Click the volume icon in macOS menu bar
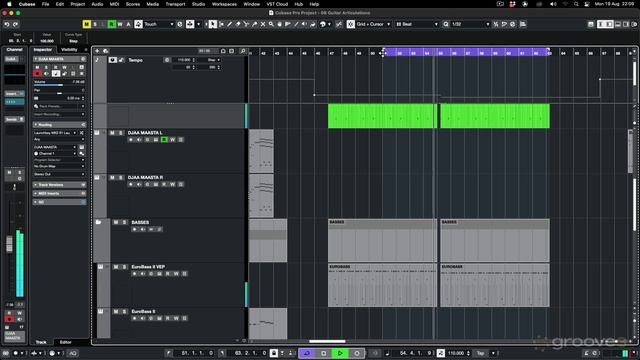The height and width of the screenshot is (360, 640). click(553, 4)
